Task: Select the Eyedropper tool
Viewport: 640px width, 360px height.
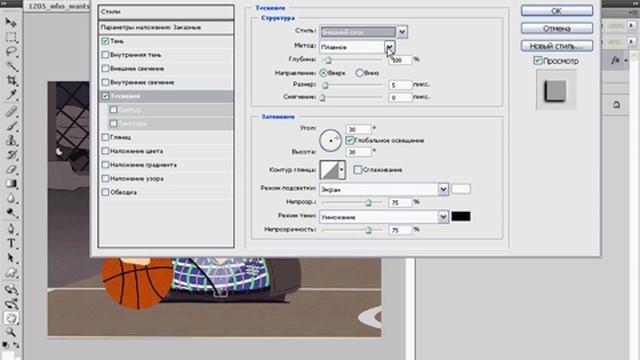Action: click(x=11, y=95)
